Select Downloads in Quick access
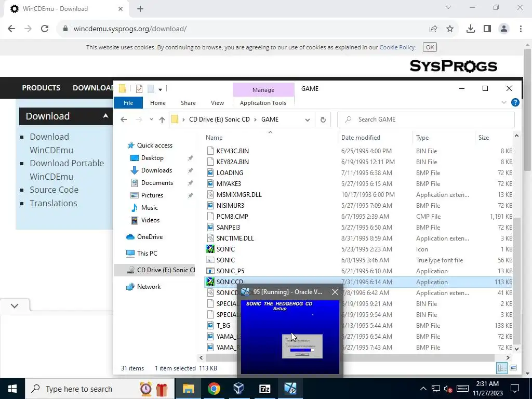The height and width of the screenshot is (399, 532). pyautogui.click(x=156, y=170)
